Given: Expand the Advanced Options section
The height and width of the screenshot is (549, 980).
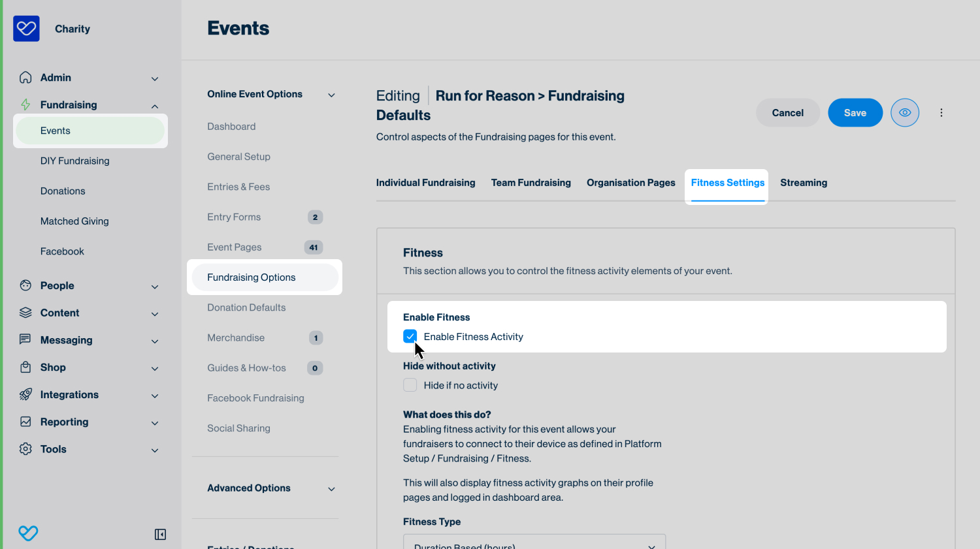Looking at the screenshot, I should pyautogui.click(x=331, y=489).
